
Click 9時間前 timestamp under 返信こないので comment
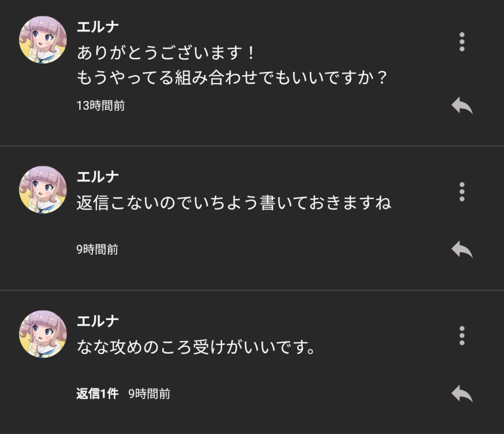97,250
